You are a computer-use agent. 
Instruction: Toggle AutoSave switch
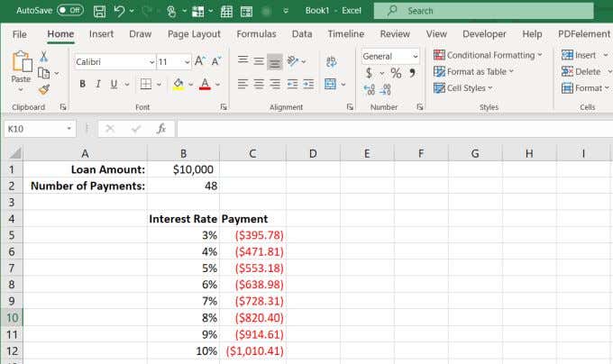70,10
